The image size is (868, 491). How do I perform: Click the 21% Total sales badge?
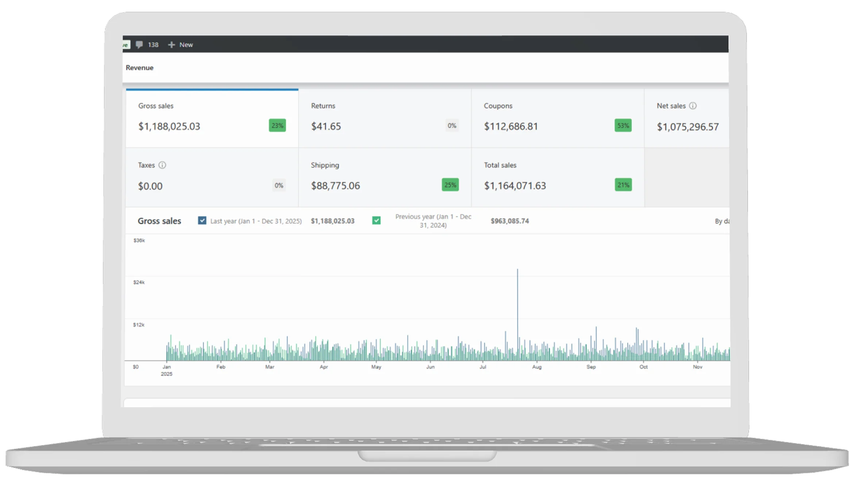(x=623, y=185)
